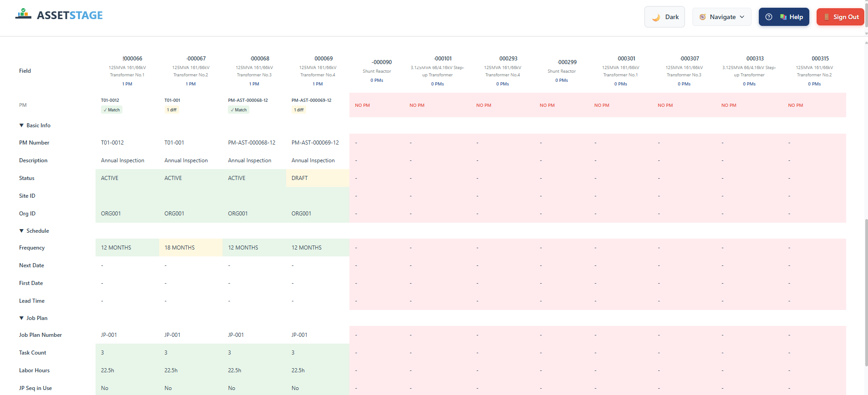Click the question mark Help icon

pos(769,17)
